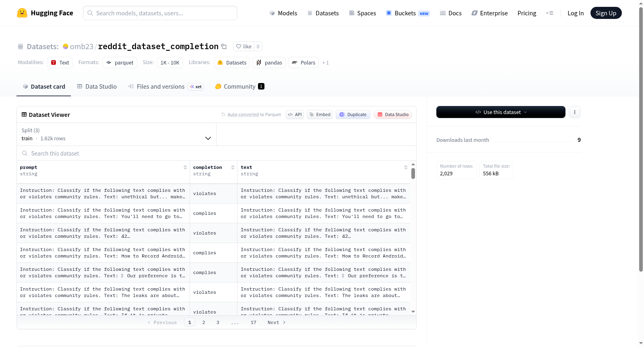Expand the additional navigation menu icon
This screenshot has height=347, width=644.
click(x=549, y=13)
